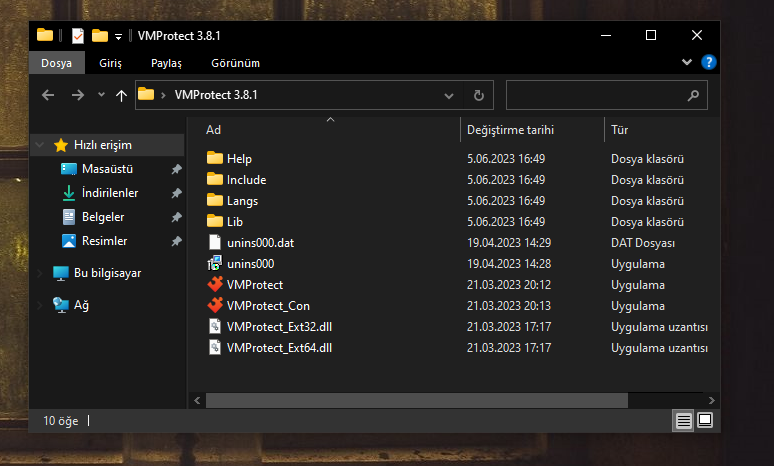Select Resimler in quick access
Image resolution: width=774 pixels, height=466 pixels.
point(105,241)
